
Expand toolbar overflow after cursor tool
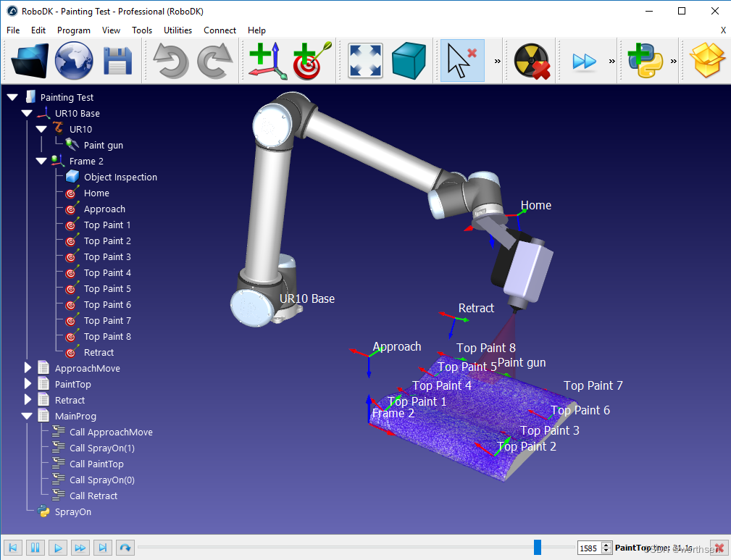498,61
